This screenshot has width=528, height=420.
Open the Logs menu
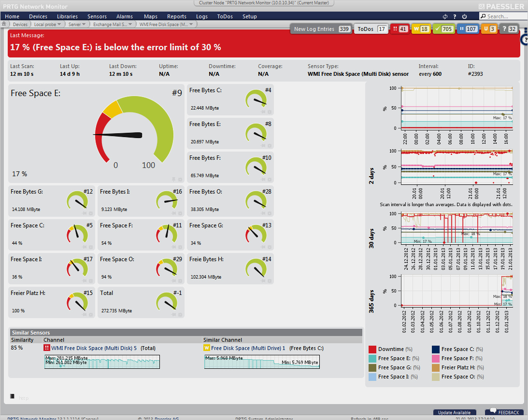[x=202, y=16]
